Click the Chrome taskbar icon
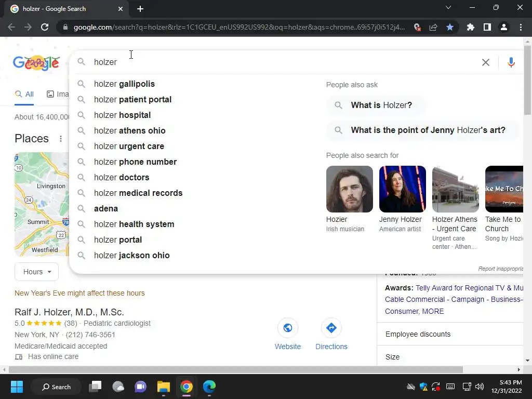The width and height of the screenshot is (532, 399). pos(187,387)
